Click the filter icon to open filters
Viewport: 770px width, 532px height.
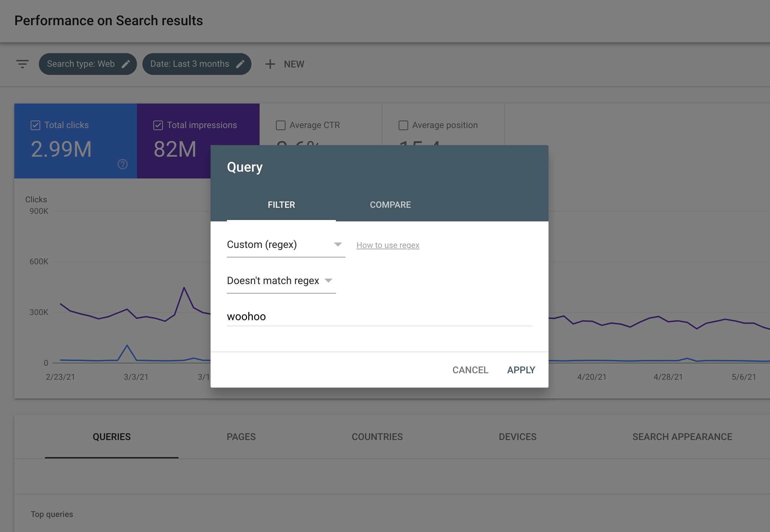click(x=22, y=64)
